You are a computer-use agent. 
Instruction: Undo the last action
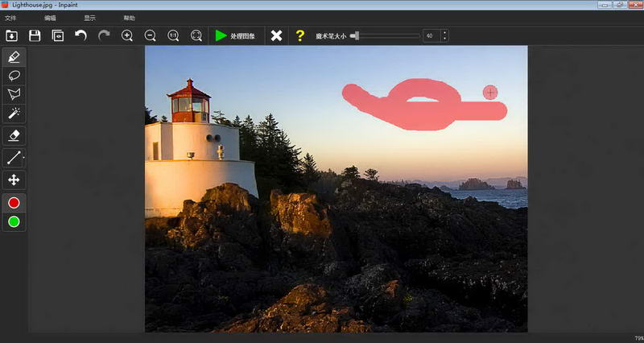click(x=81, y=35)
